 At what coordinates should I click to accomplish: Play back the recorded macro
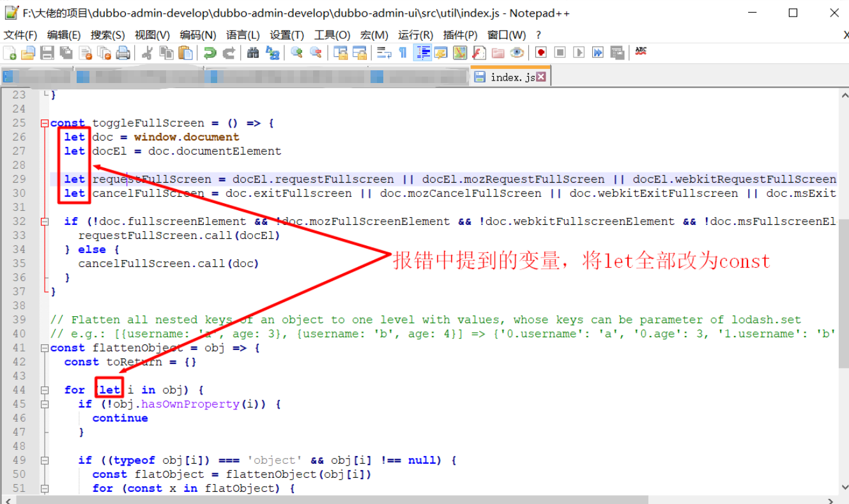click(579, 52)
